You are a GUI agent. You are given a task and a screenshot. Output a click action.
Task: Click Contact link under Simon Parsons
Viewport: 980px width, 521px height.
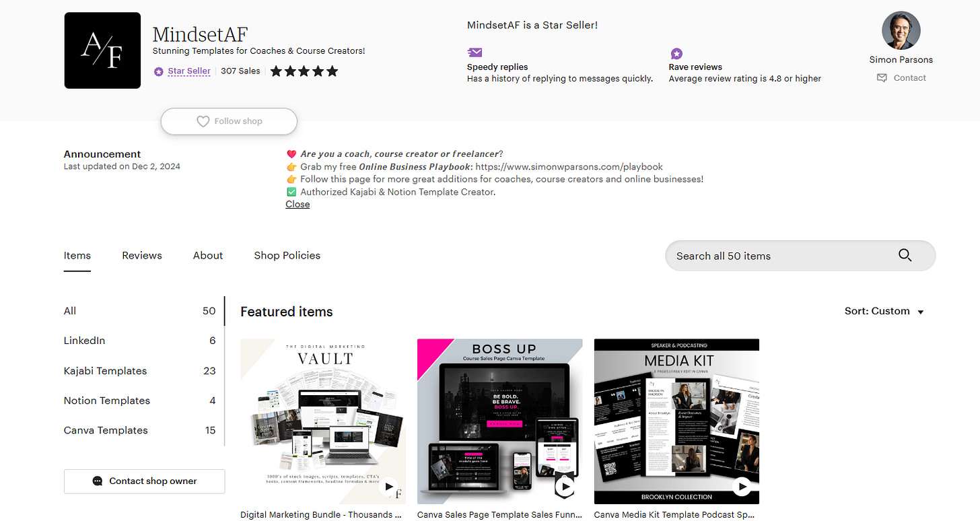click(x=901, y=78)
